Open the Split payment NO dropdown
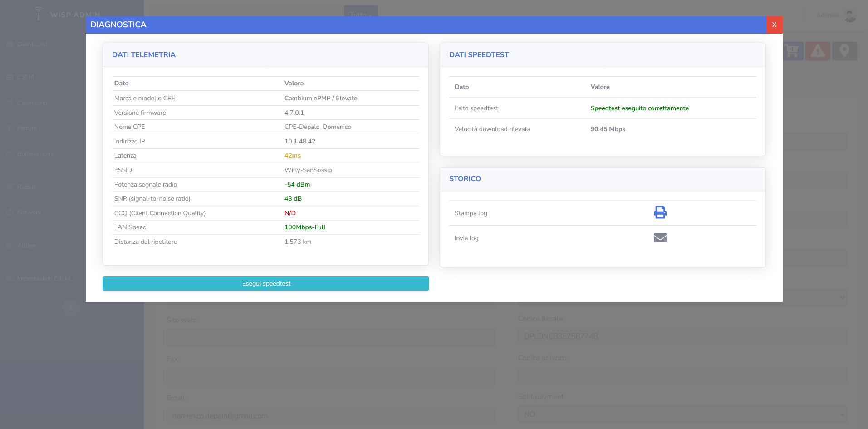The height and width of the screenshot is (429, 868). coord(682,414)
